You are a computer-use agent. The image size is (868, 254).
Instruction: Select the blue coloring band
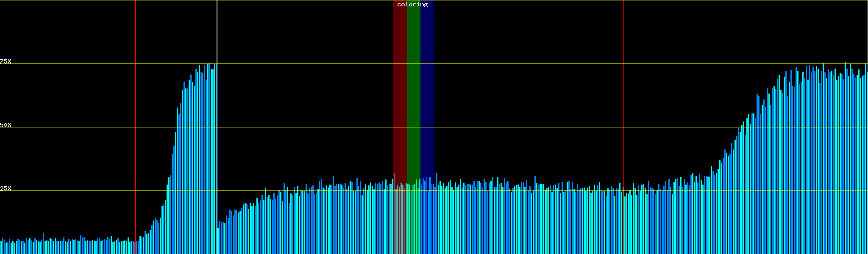click(427, 85)
